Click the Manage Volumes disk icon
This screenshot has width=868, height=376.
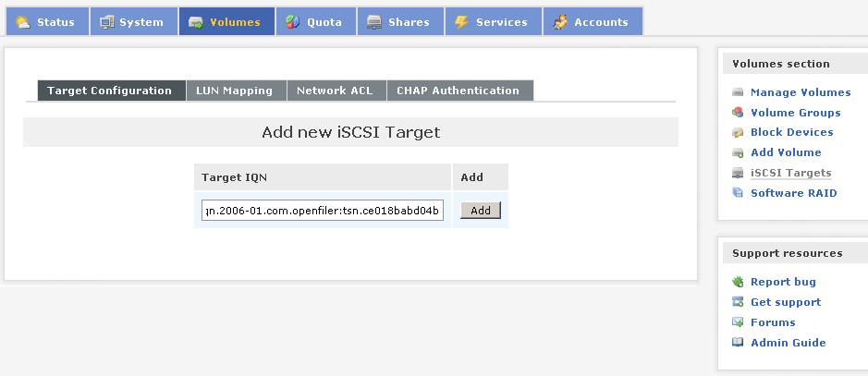[738, 92]
